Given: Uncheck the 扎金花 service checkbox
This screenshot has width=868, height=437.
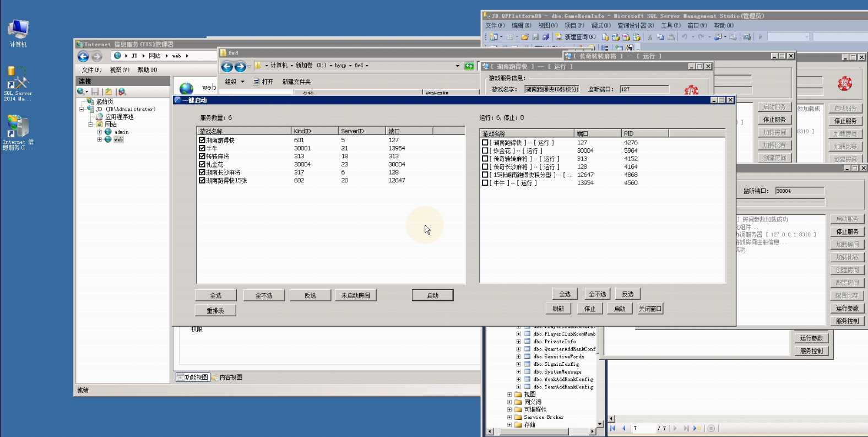Looking at the screenshot, I should [x=202, y=164].
